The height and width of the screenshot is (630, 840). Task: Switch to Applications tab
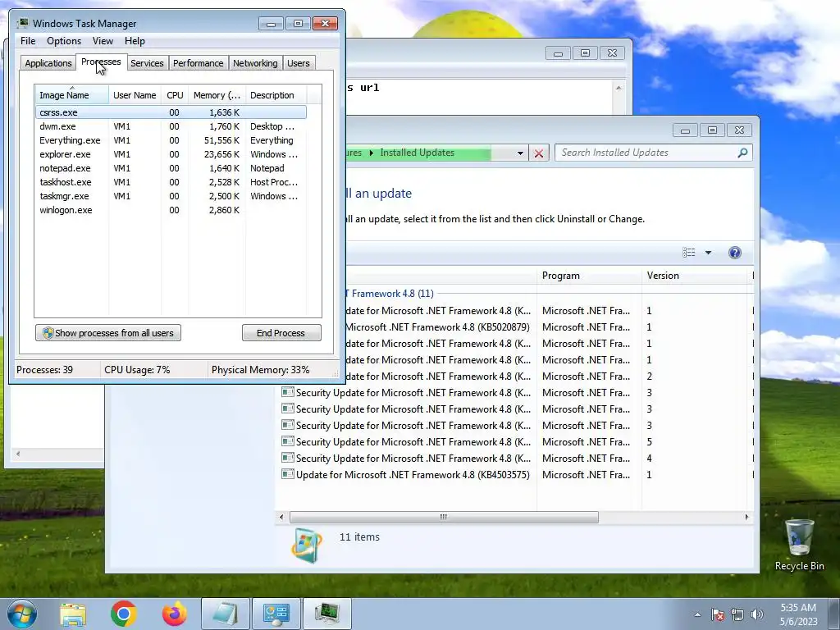48,63
